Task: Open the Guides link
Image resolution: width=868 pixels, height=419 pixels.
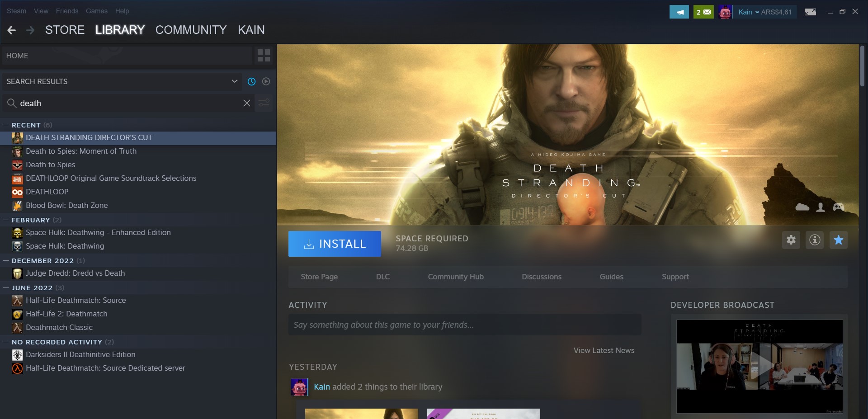Action: [612, 277]
